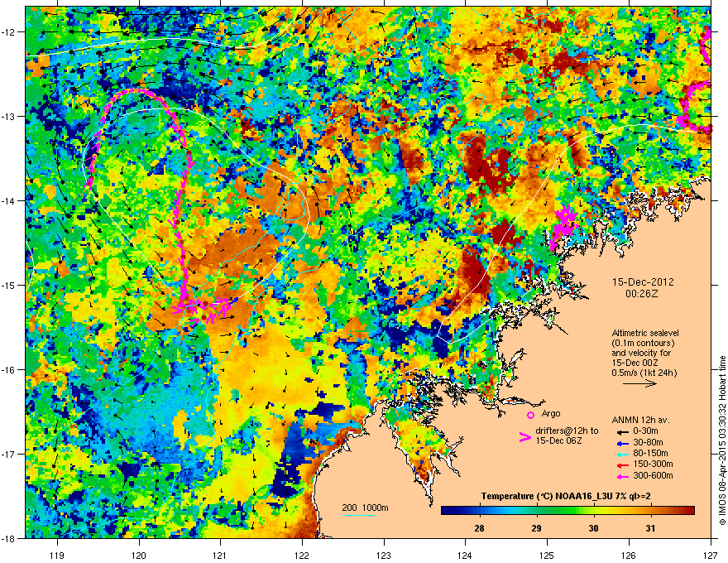Click the '0.5m/s (1kt 24h)' scale text

pyautogui.click(x=644, y=373)
